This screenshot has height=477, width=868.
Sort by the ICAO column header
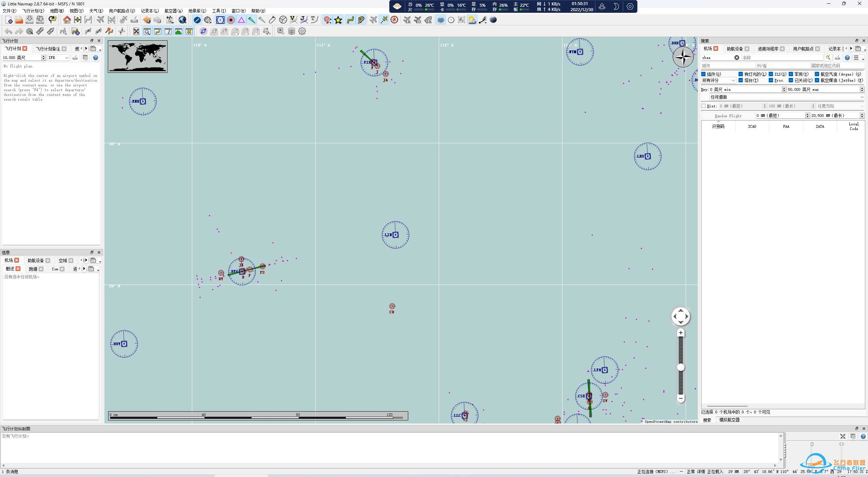pyautogui.click(x=752, y=126)
